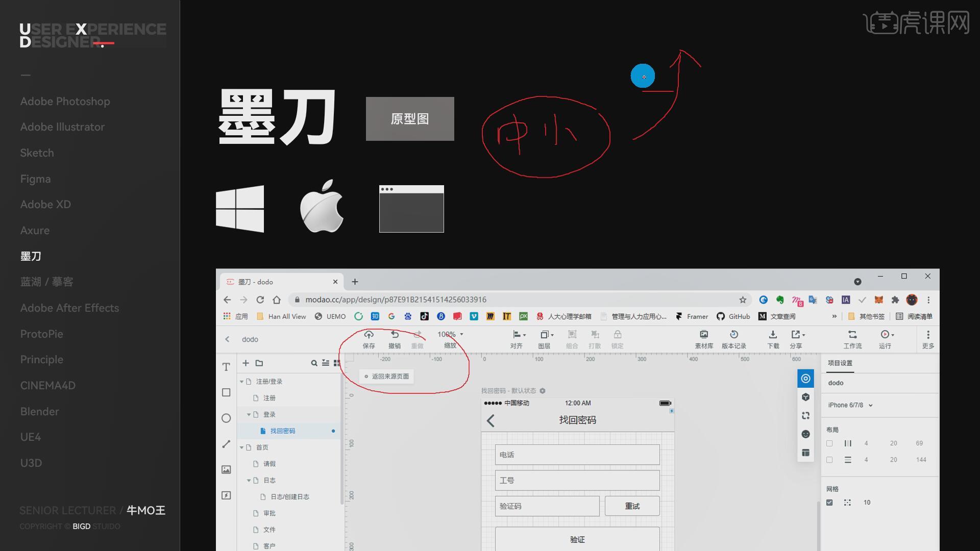980x551 pixels.
Task: Open the iPhone 6/7/8 device dropdown
Action: [x=850, y=405]
